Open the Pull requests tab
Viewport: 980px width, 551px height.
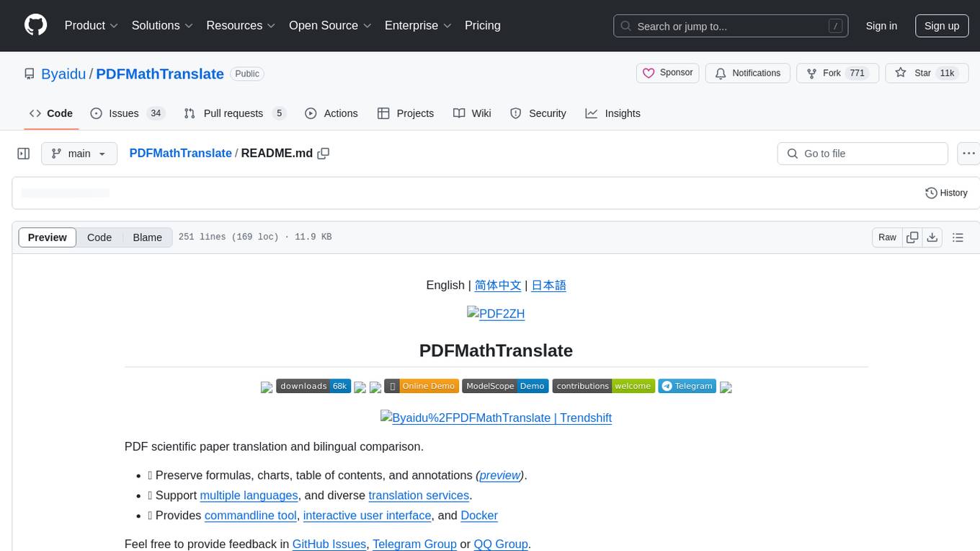(235, 113)
